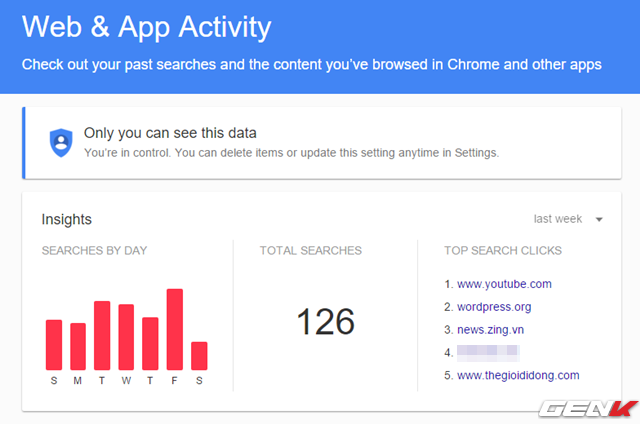640x424 pixels.
Task: Click the Web & App Activity heading
Action: (x=146, y=27)
